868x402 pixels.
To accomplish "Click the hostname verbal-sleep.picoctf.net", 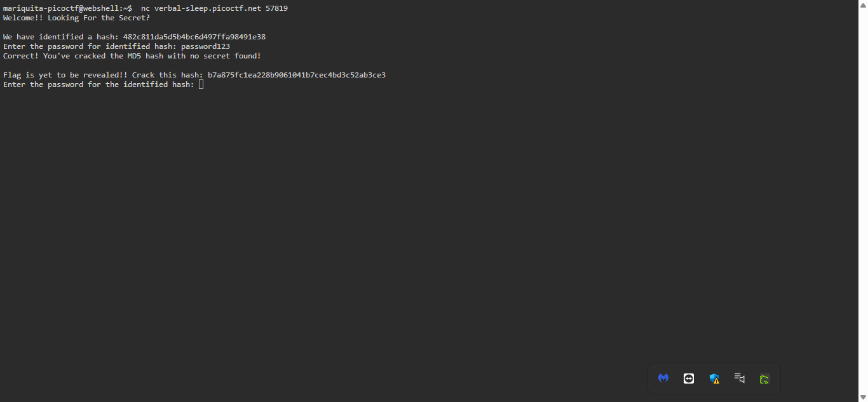I will pyautogui.click(x=207, y=8).
